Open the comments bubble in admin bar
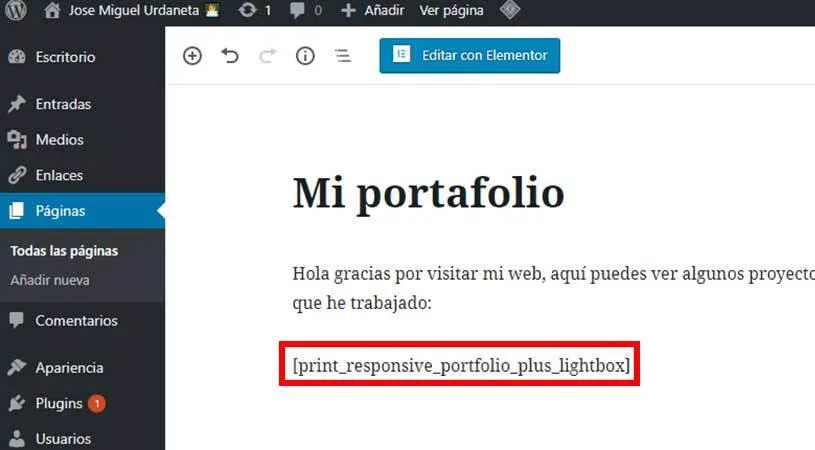Image resolution: width=815 pixels, height=450 pixels. [306, 10]
